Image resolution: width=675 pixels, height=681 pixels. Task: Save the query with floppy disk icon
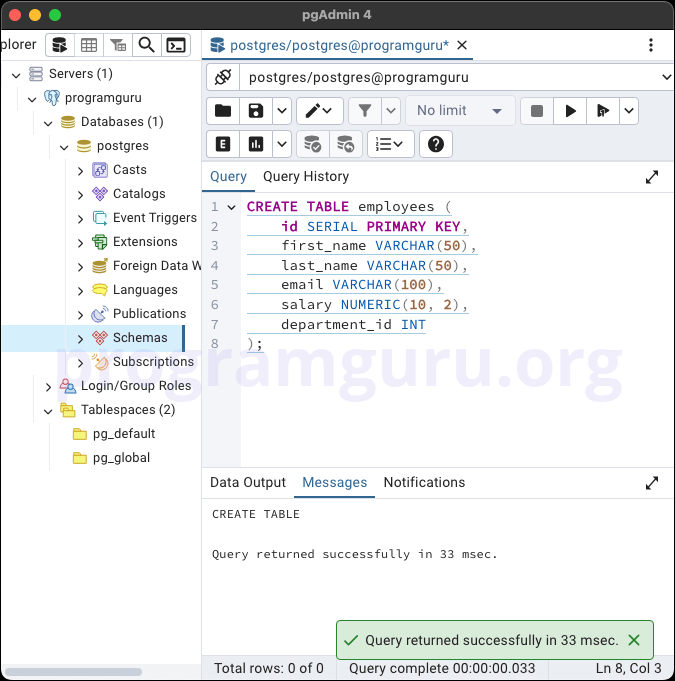pos(256,111)
